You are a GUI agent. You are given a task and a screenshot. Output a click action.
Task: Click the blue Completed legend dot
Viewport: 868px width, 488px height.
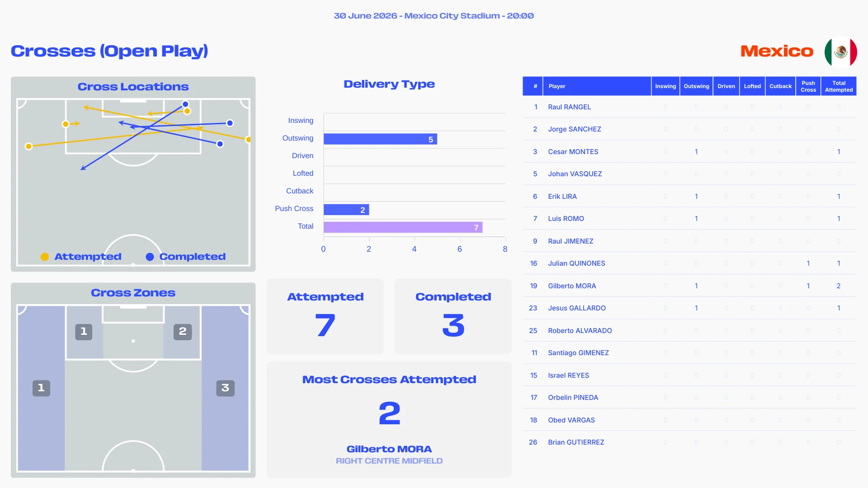(150, 257)
